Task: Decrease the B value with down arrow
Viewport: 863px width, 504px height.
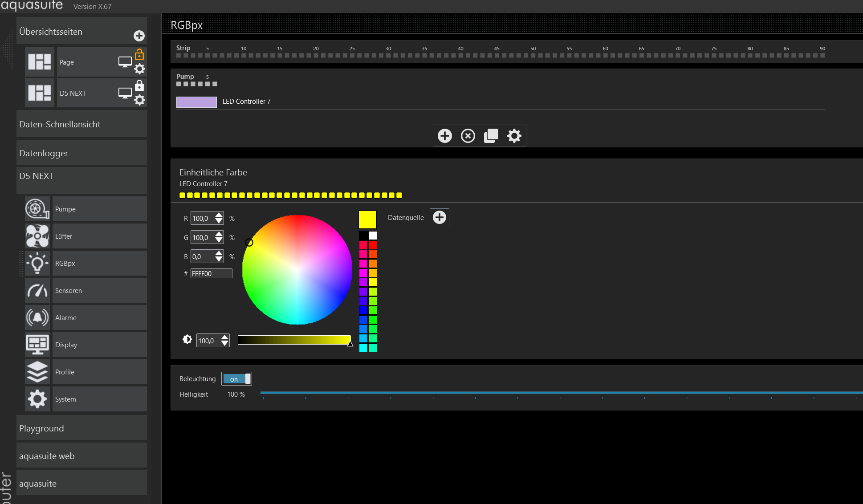Action: (x=219, y=260)
